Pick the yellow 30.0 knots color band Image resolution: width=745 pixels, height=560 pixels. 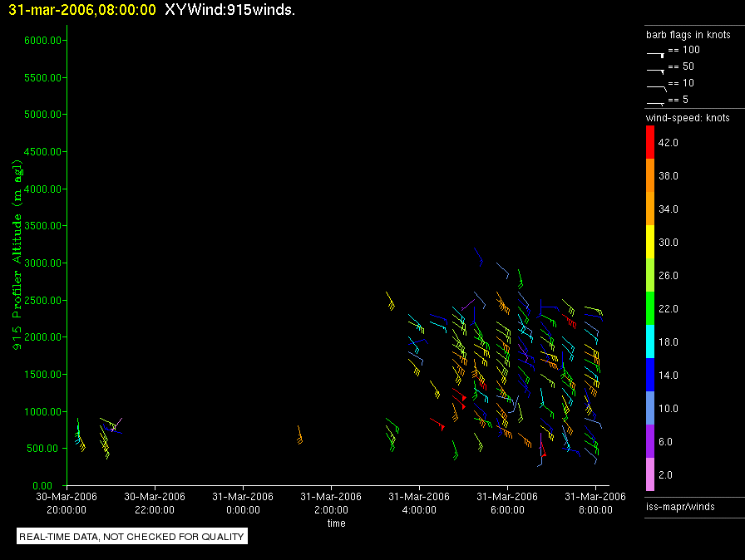(651, 242)
